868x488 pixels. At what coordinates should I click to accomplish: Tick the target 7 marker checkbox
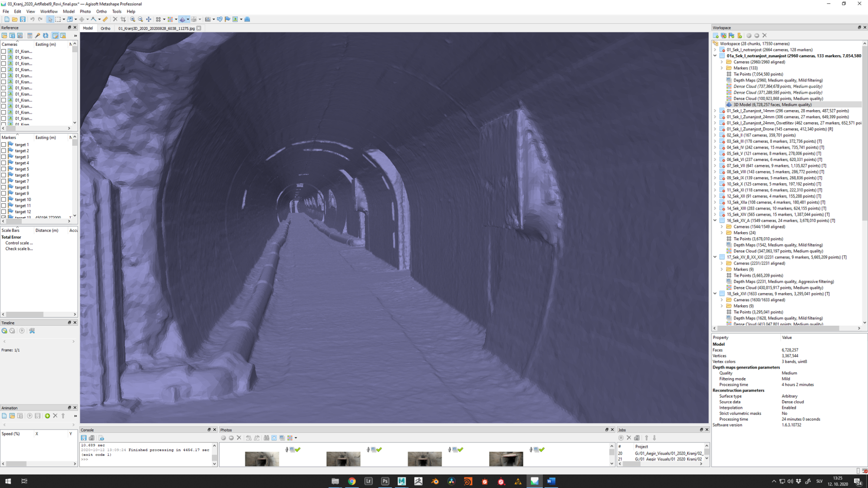pos(4,181)
